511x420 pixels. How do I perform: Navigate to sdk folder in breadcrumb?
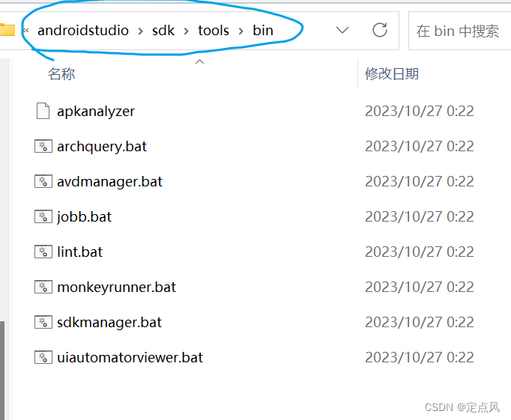pos(163,30)
